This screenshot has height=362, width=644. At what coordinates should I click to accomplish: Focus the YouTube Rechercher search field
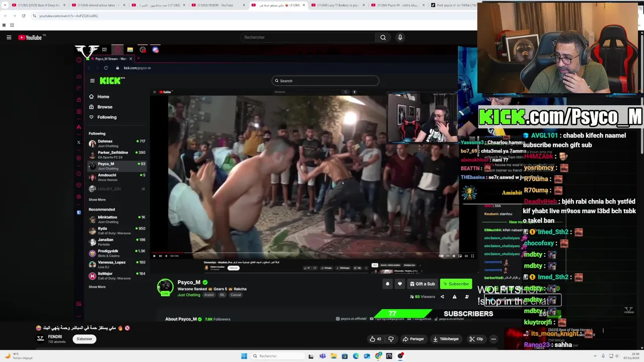308,37
